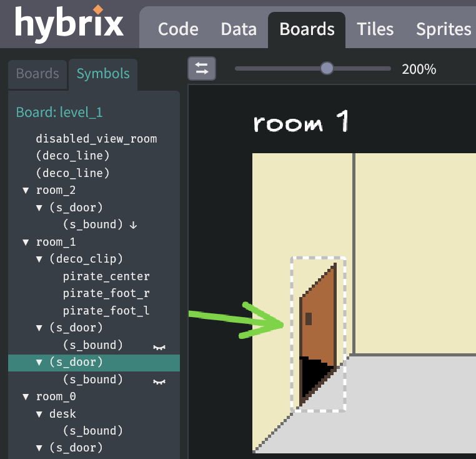476x459 pixels.
Task: Select the (s_bound) under room_2
Action: pos(93,225)
